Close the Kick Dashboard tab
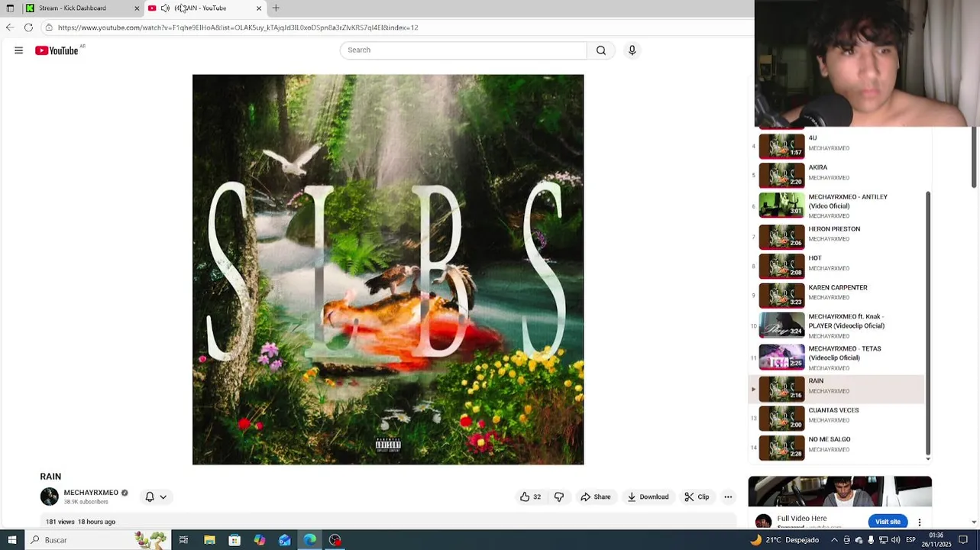The height and width of the screenshot is (550, 980). pos(137,8)
